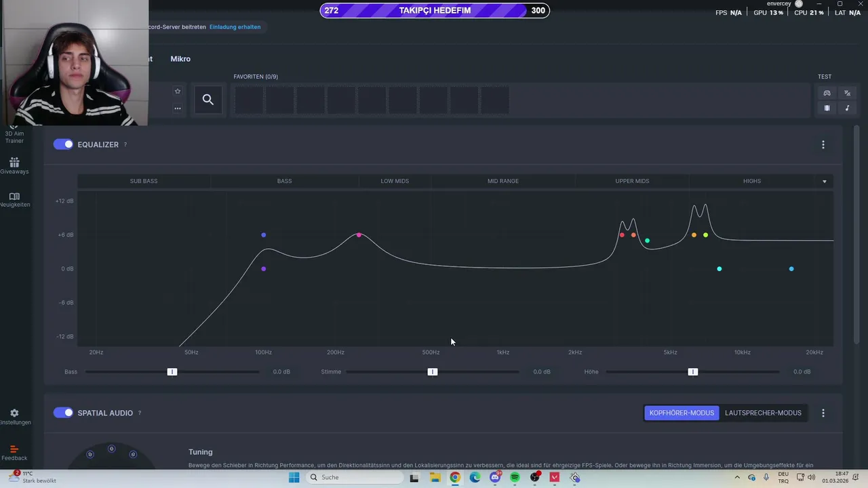This screenshot has width=868, height=488.
Task: Toggle the Spatial Audio switch off
Action: [63, 413]
